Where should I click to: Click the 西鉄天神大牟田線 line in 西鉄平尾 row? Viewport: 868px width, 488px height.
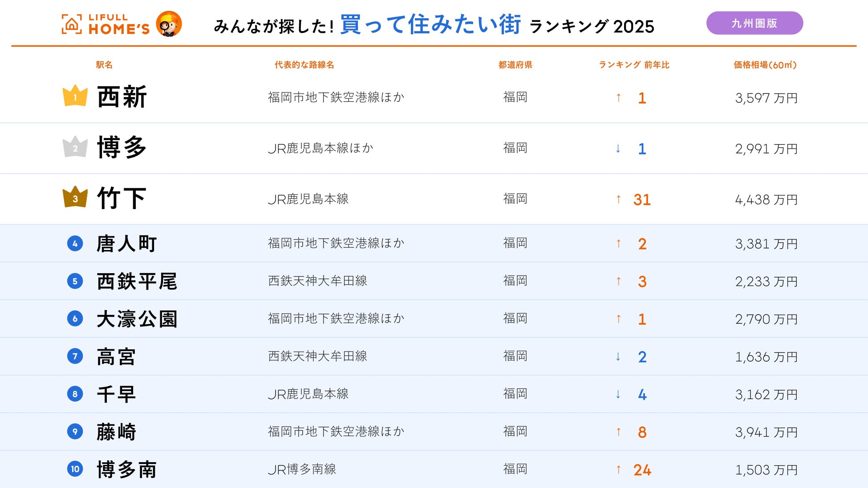pos(317,281)
